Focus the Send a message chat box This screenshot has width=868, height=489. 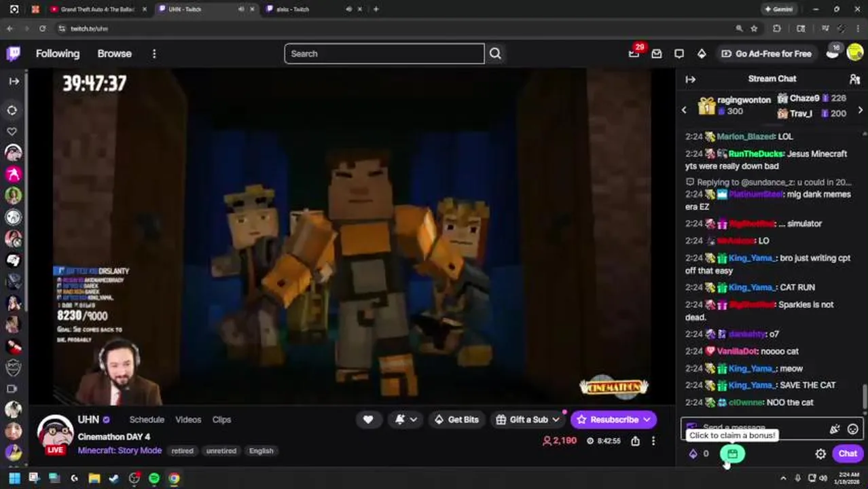tap(772, 429)
